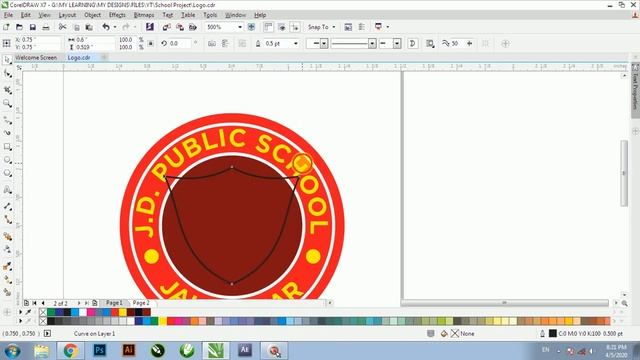
Task: Open the Bitmaps menu
Action: click(x=144, y=15)
